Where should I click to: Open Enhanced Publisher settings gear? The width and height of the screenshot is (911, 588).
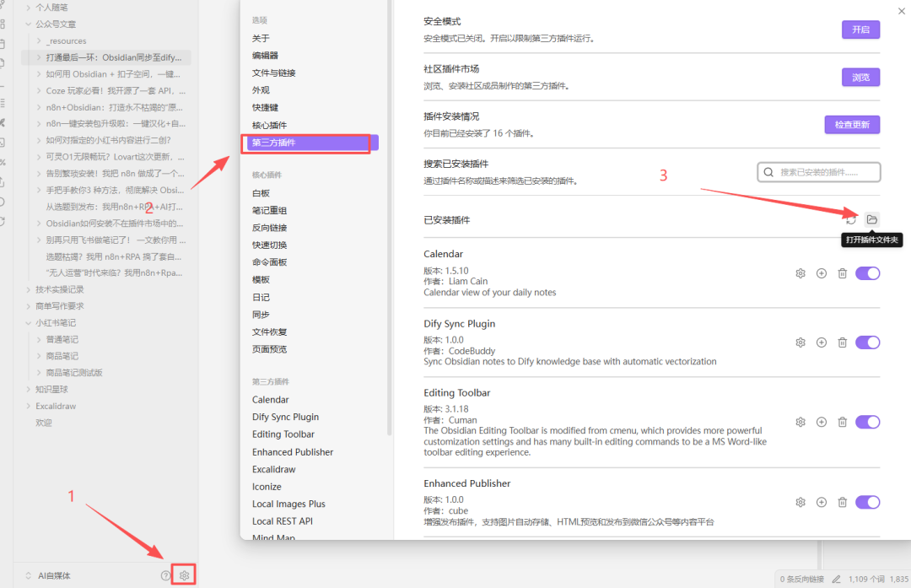pos(800,502)
